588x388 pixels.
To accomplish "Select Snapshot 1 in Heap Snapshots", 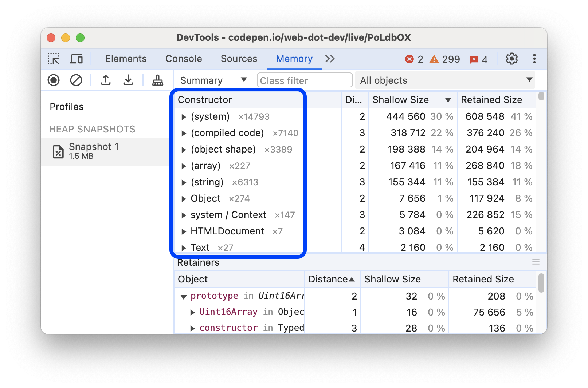I will pos(94,150).
